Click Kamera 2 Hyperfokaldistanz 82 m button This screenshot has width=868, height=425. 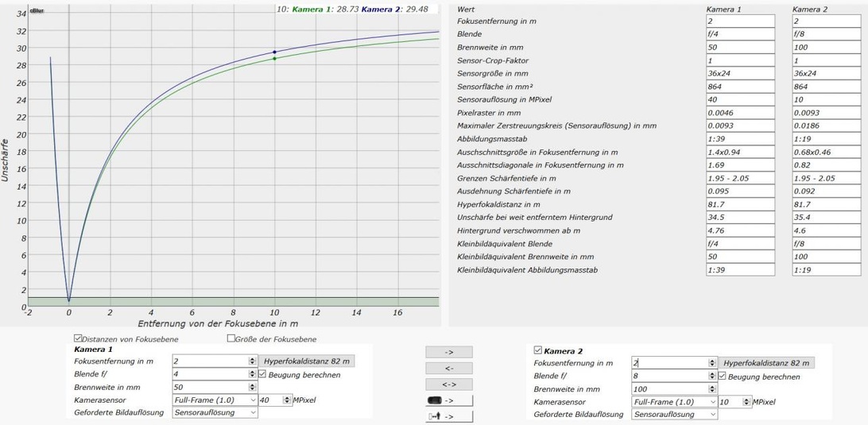click(x=768, y=363)
